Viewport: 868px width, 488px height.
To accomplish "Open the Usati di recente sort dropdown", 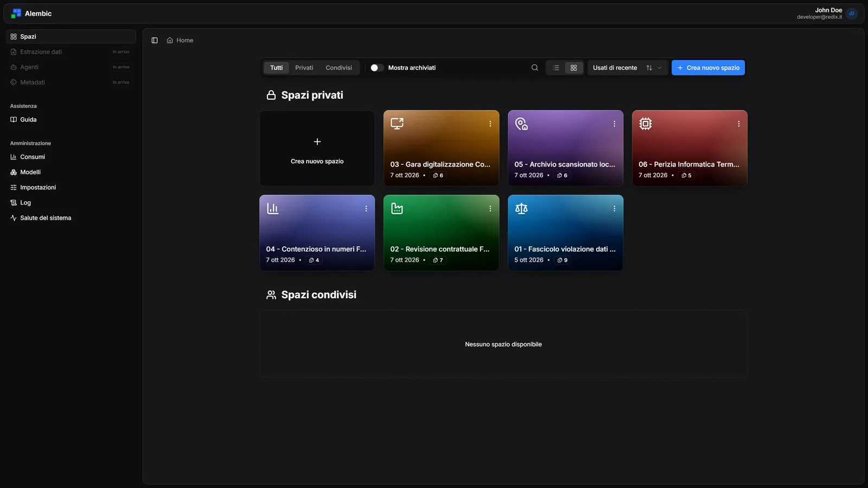I will point(628,68).
